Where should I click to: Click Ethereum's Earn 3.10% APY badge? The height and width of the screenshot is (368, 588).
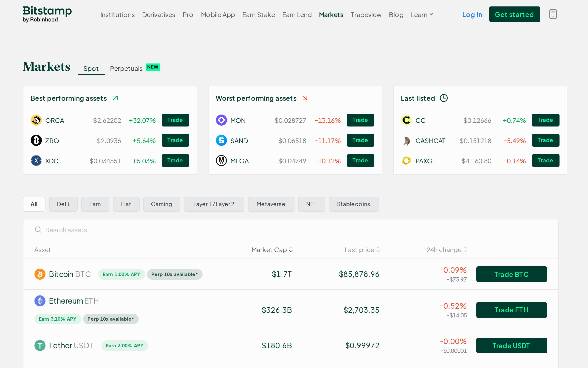click(58, 319)
